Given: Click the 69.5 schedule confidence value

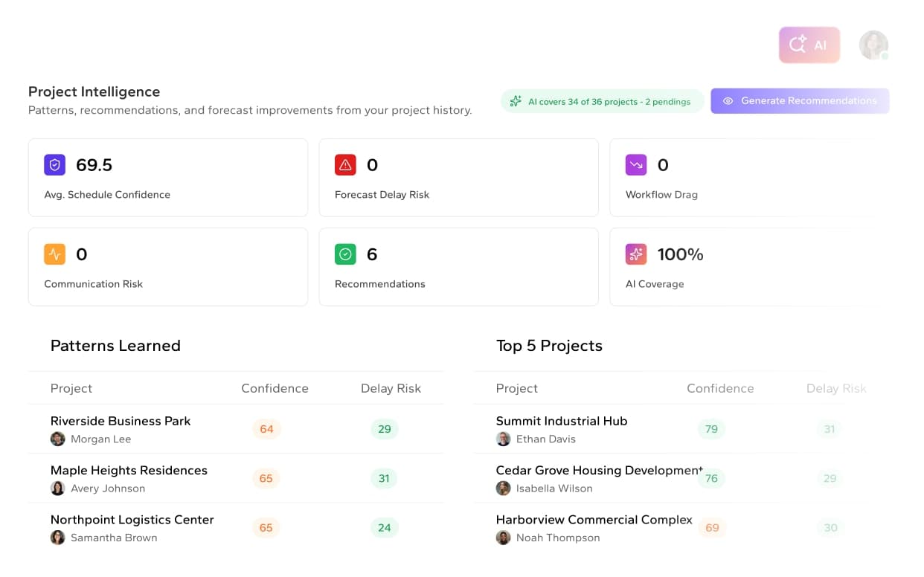Looking at the screenshot, I should [x=94, y=165].
